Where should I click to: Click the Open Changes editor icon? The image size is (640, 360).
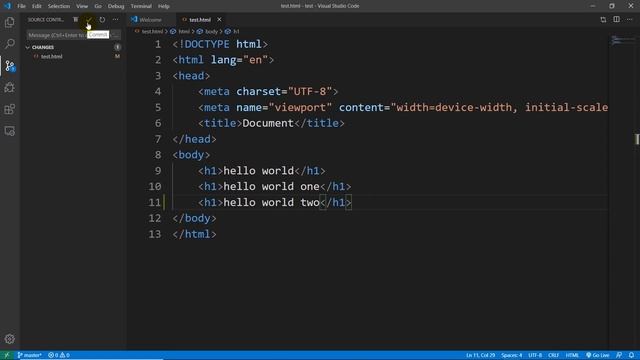[x=603, y=20]
